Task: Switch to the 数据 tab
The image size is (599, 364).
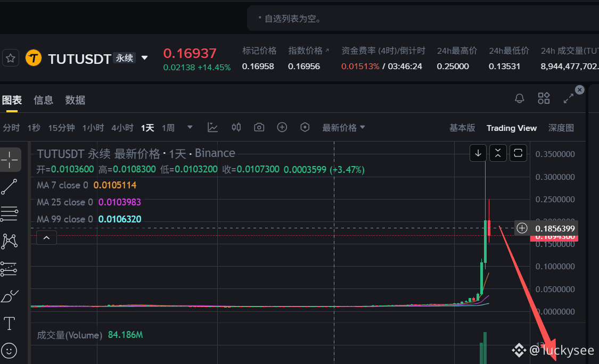Action: [x=75, y=100]
